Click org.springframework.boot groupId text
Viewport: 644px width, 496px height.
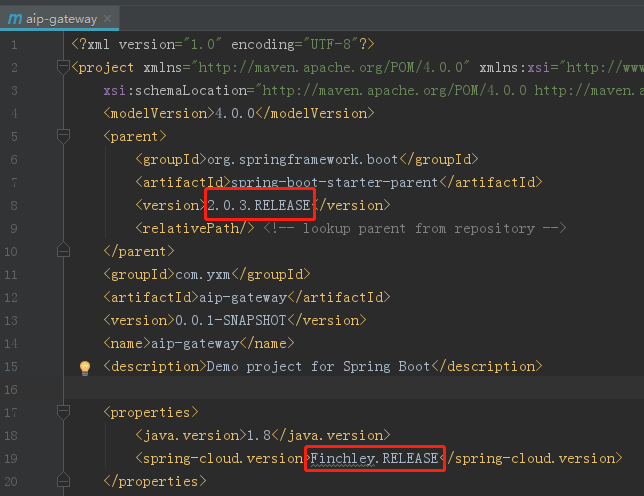[x=303, y=159]
